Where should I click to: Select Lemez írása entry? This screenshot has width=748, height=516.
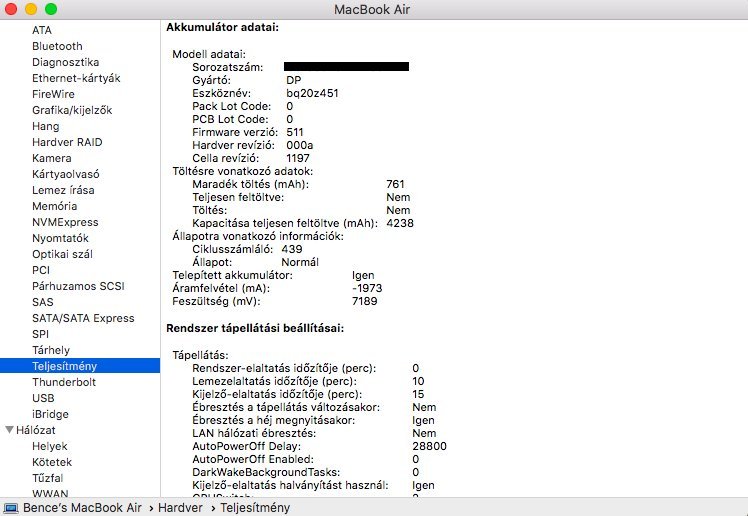[63, 190]
